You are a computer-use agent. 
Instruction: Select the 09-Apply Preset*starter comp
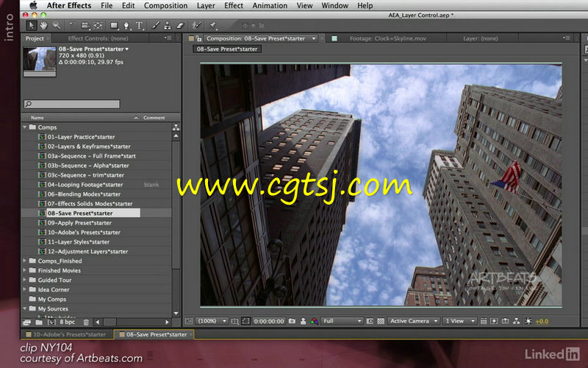pyautogui.click(x=79, y=223)
